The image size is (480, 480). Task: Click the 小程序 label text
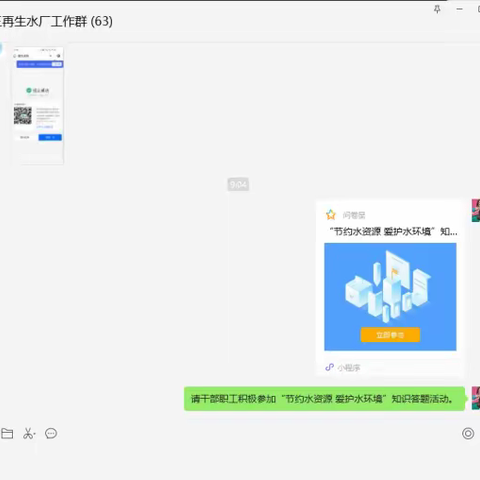(x=349, y=368)
